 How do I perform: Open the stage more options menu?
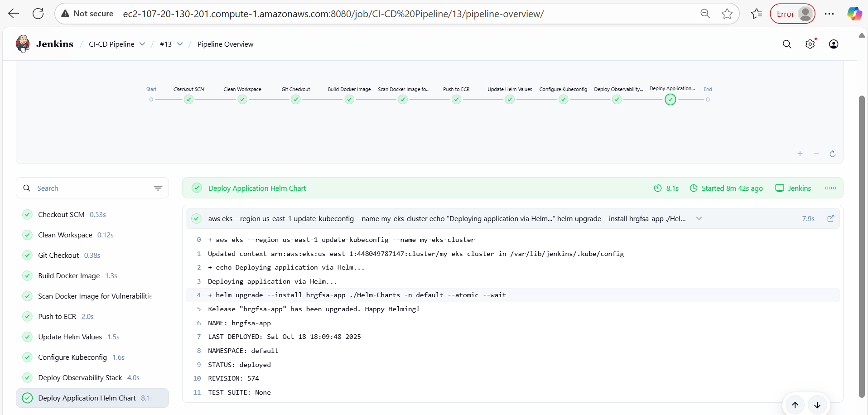click(x=830, y=188)
